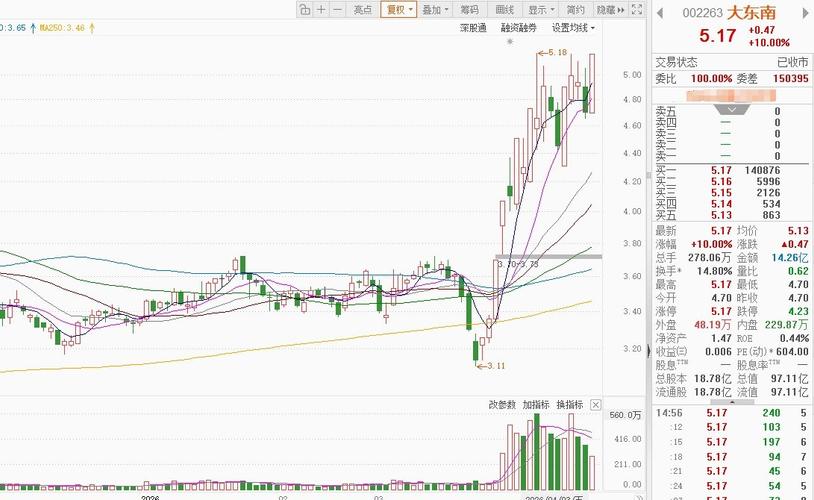The height and width of the screenshot is (500, 814).
Task: Click 买一 volume 140876
Action: pyautogui.click(x=762, y=170)
